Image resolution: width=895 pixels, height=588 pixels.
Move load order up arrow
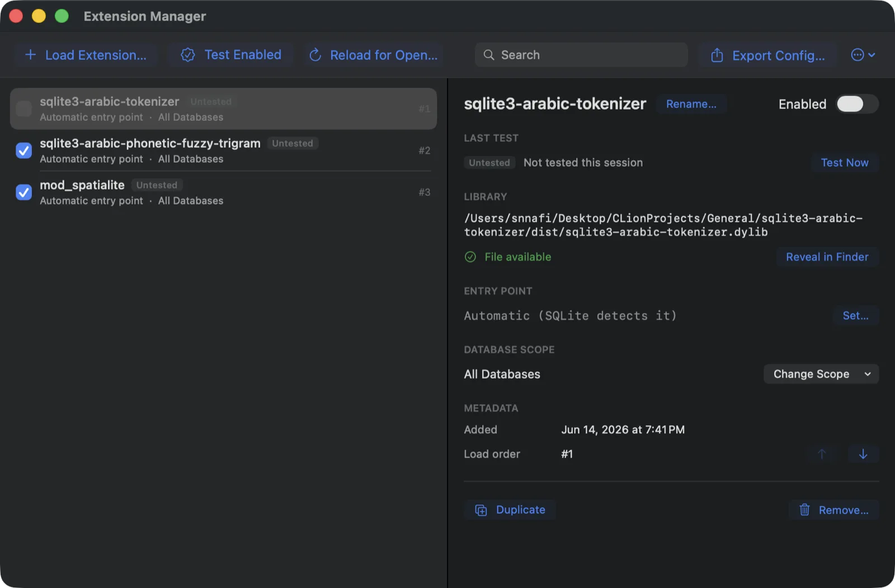point(822,454)
